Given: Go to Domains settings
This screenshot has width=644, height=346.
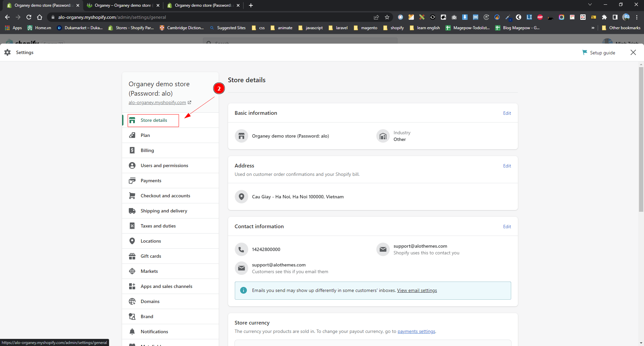Looking at the screenshot, I should pyautogui.click(x=150, y=301).
